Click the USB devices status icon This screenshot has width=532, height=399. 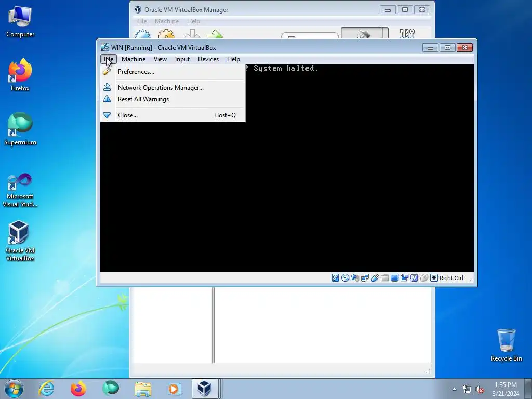tap(375, 278)
